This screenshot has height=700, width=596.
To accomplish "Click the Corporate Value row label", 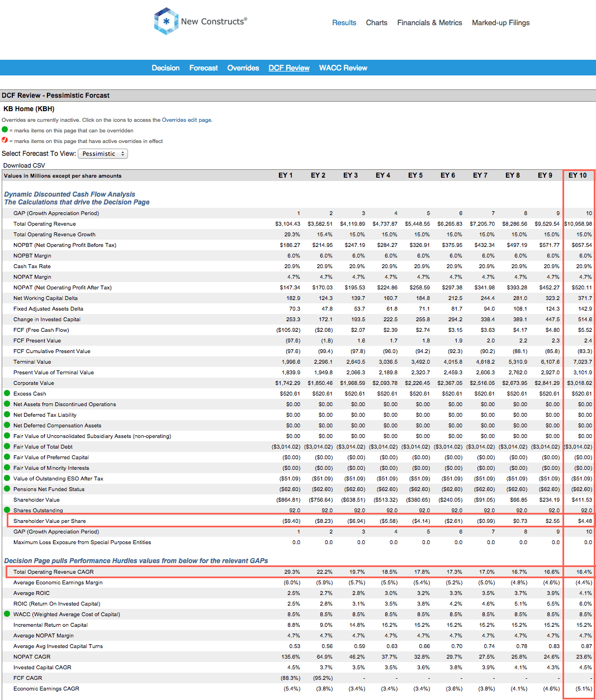I will 34,383.
